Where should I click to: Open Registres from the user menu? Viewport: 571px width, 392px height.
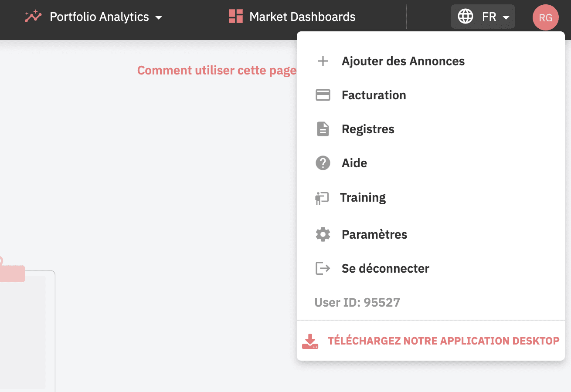tap(368, 129)
